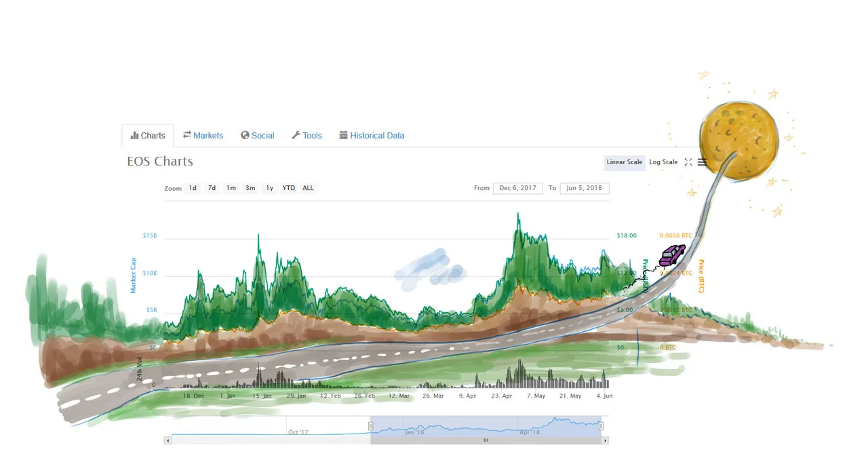The image size is (868, 475).
Task: Click the exchange arrows icon beside Markets
Action: tap(187, 135)
